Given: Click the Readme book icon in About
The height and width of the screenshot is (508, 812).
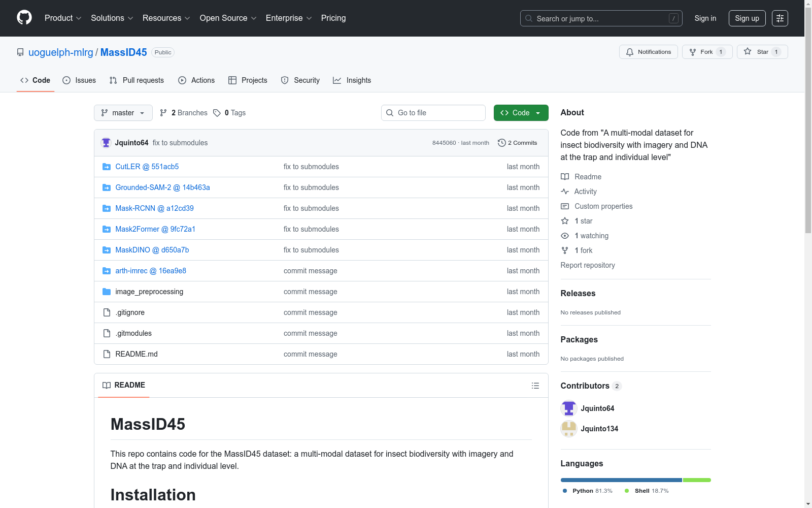Looking at the screenshot, I should (565, 177).
